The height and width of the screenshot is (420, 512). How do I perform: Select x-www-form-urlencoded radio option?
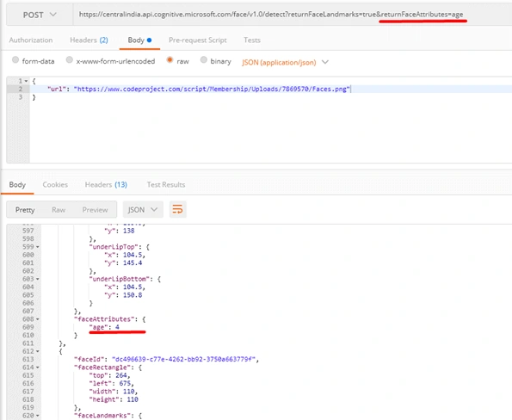pos(69,60)
